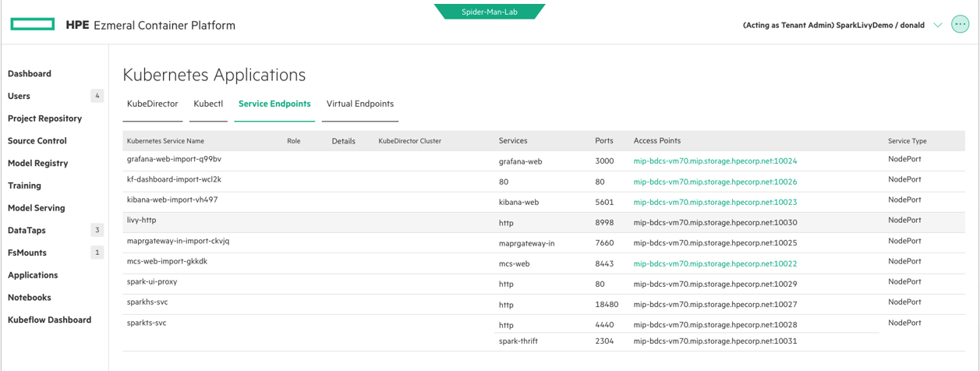Sort by Kubernetes Service Name column header
This screenshot has width=980, height=371.
pyautogui.click(x=165, y=141)
